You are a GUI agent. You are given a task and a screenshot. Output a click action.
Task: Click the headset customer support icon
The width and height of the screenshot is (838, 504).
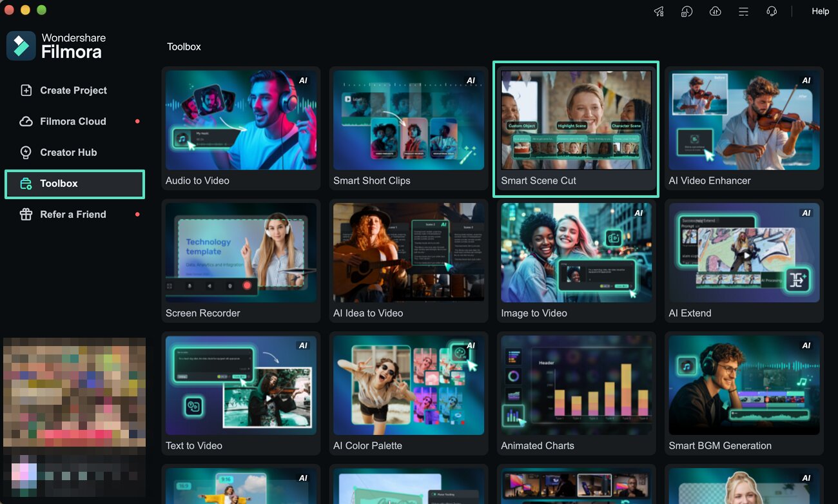(x=772, y=12)
